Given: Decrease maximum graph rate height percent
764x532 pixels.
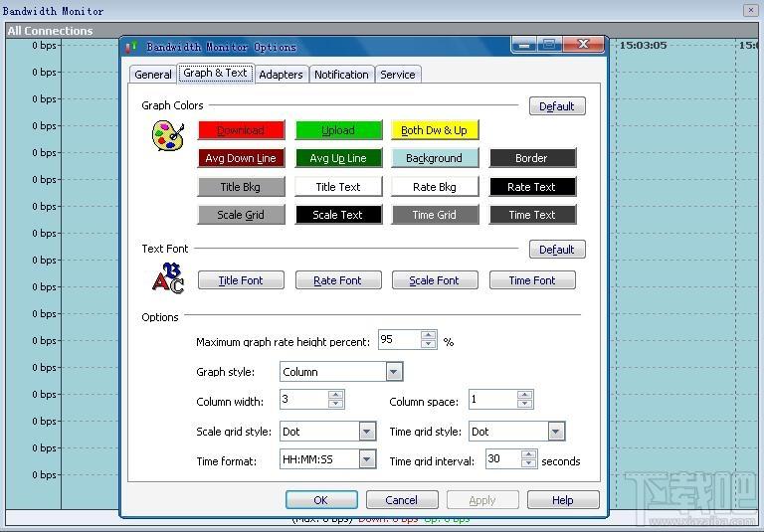Looking at the screenshot, I should (x=429, y=344).
